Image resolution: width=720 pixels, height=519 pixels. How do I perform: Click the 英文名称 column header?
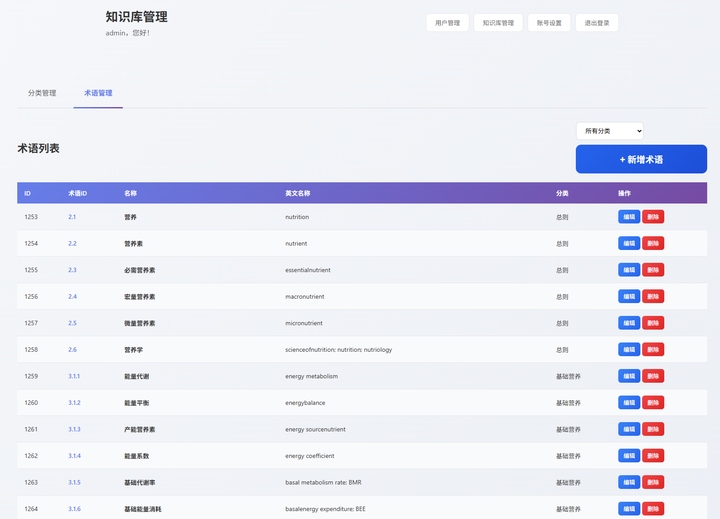[298, 193]
